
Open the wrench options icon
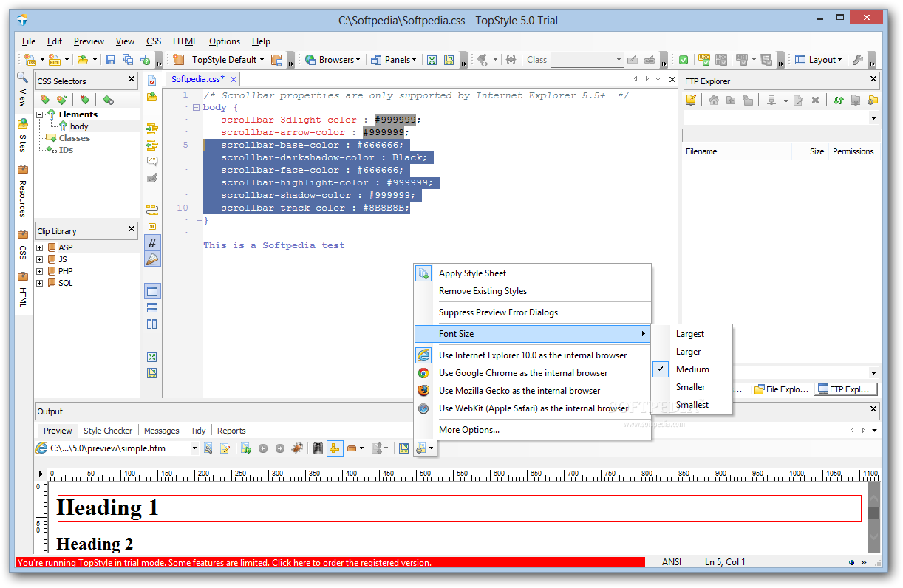[858, 60]
